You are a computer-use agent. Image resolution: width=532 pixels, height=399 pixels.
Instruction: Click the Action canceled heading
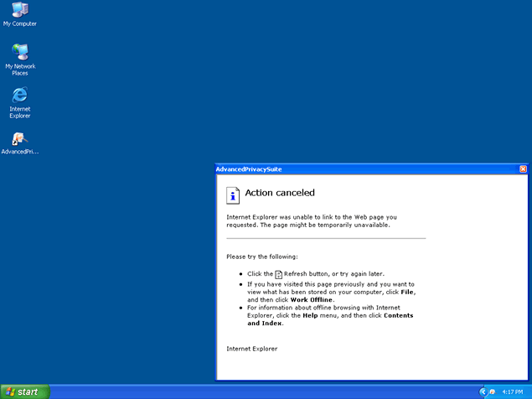click(280, 193)
